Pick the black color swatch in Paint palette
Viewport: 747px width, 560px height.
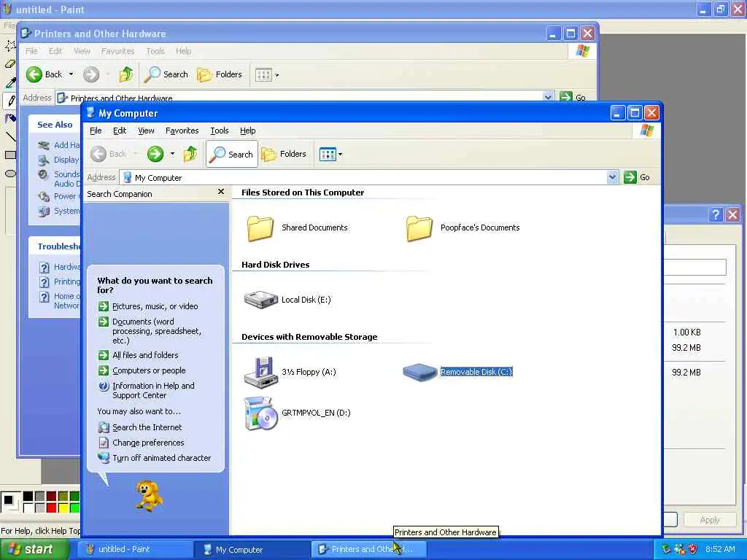(28, 497)
